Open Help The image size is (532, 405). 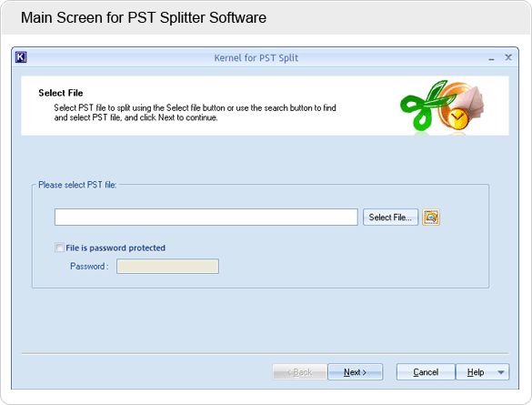coord(476,372)
